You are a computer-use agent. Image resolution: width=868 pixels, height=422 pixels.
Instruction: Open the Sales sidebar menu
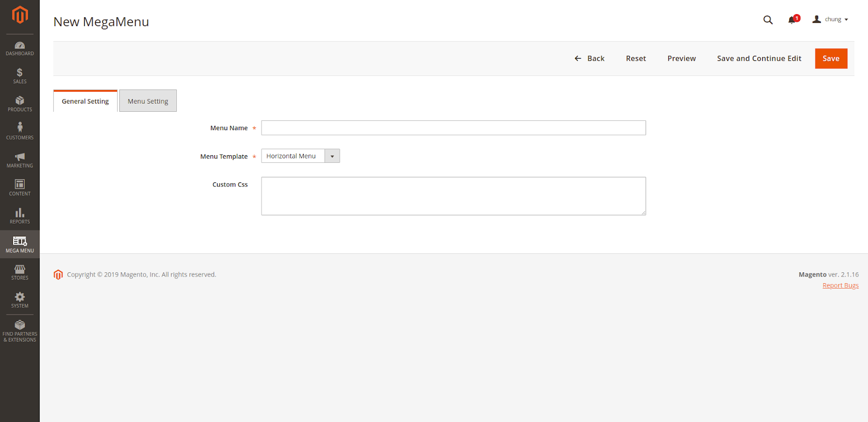click(x=20, y=76)
